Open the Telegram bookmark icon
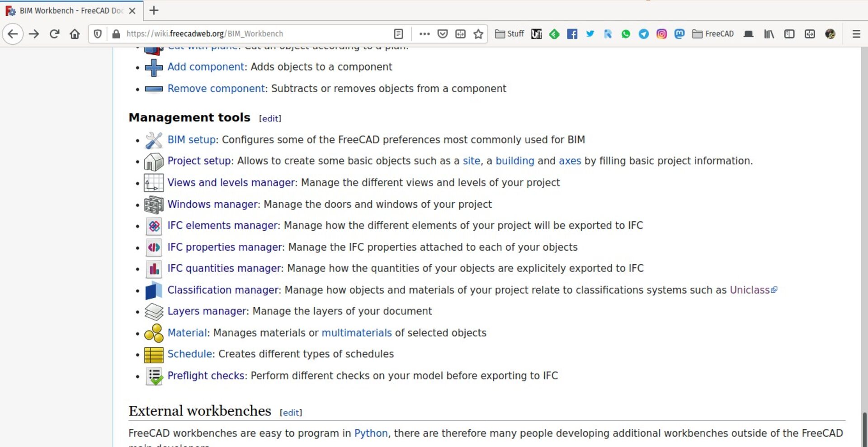Viewport: 868px width, 447px height. (644, 34)
